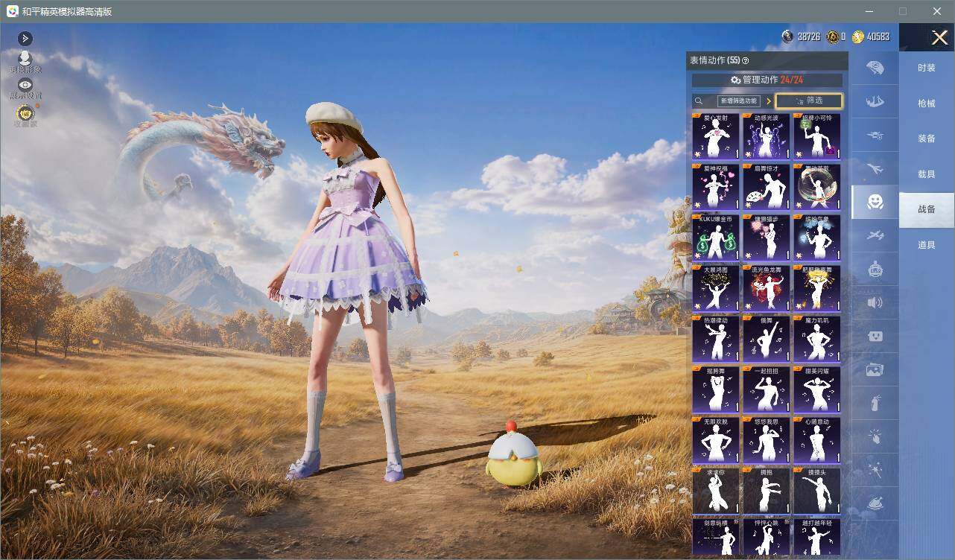
Task: Pick the 招牌小可怜 emote
Action: [817, 136]
